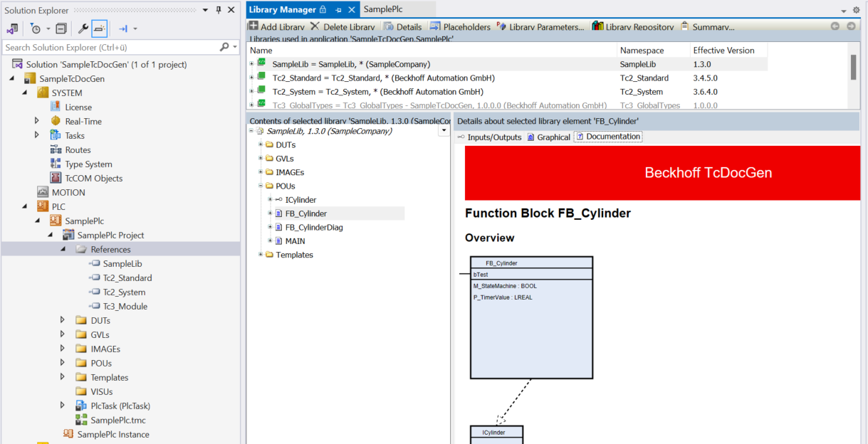
Task: Open library Summary
Action: tap(708, 27)
